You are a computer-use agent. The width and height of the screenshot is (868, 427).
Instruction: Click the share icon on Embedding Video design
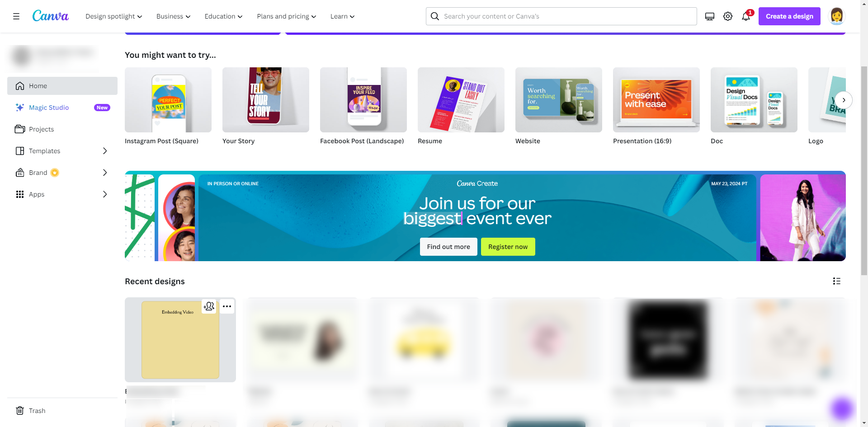tap(209, 306)
